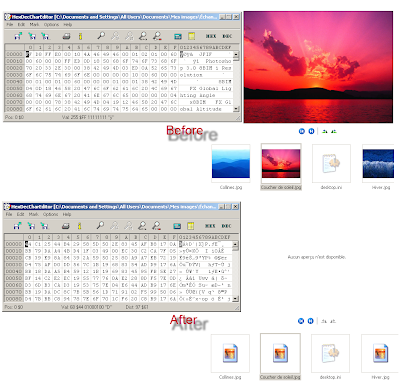The width and height of the screenshot is (400, 384).
Task: Click scroll-up arrow in After editor hex view
Action: [235, 244]
